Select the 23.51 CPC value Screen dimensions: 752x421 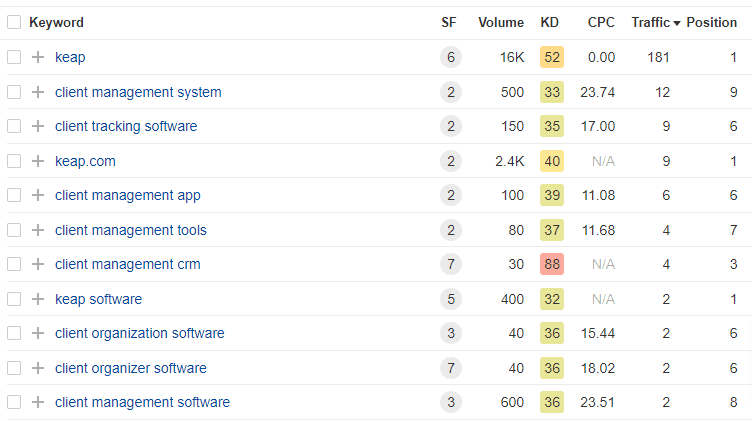click(x=598, y=402)
